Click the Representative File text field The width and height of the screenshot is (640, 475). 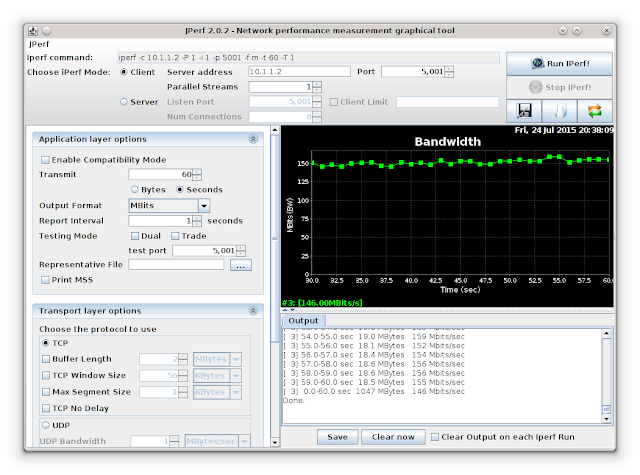click(x=176, y=264)
